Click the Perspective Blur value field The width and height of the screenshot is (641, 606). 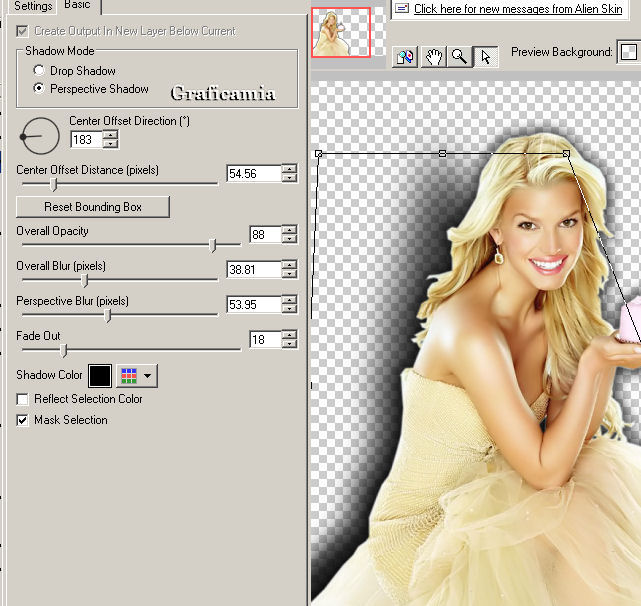pyautogui.click(x=254, y=305)
